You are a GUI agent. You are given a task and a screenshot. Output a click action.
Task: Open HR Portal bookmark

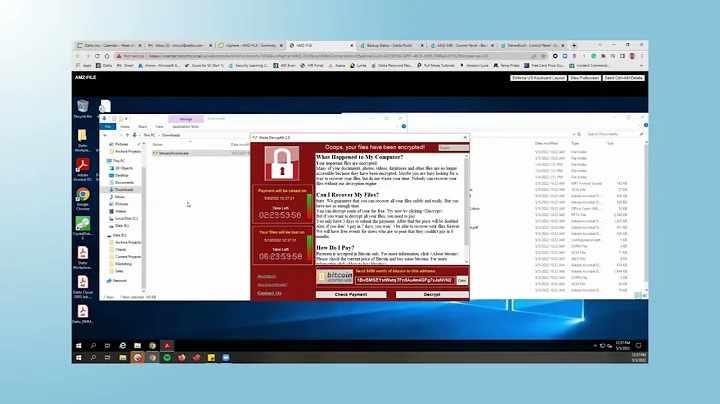coord(312,66)
